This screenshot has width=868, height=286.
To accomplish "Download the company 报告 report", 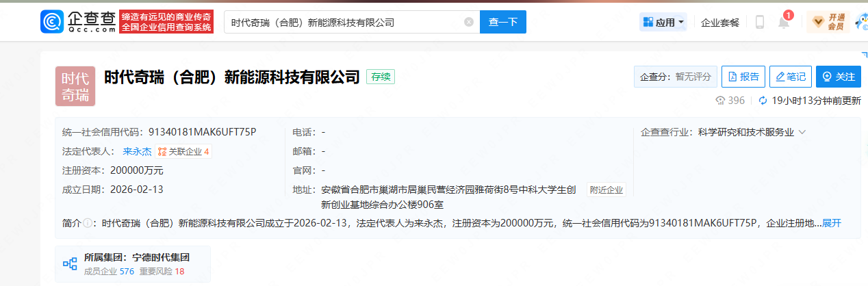I will click(743, 77).
